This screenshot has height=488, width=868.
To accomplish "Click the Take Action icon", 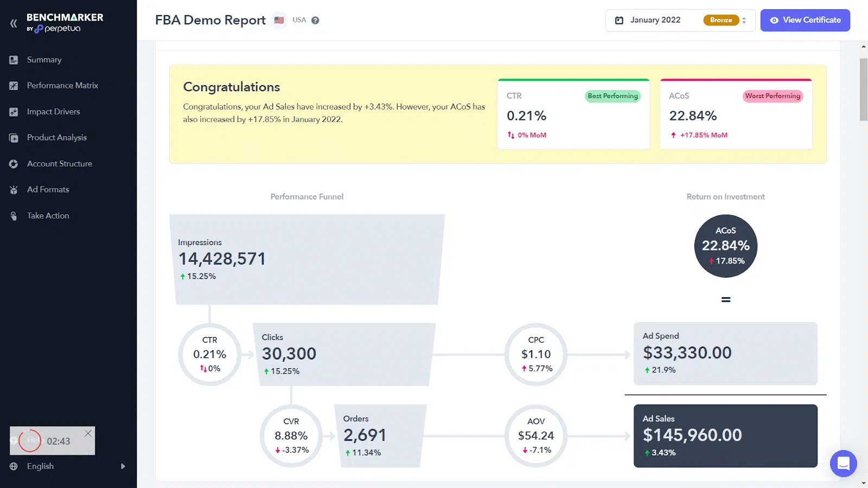I will click(14, 216).
